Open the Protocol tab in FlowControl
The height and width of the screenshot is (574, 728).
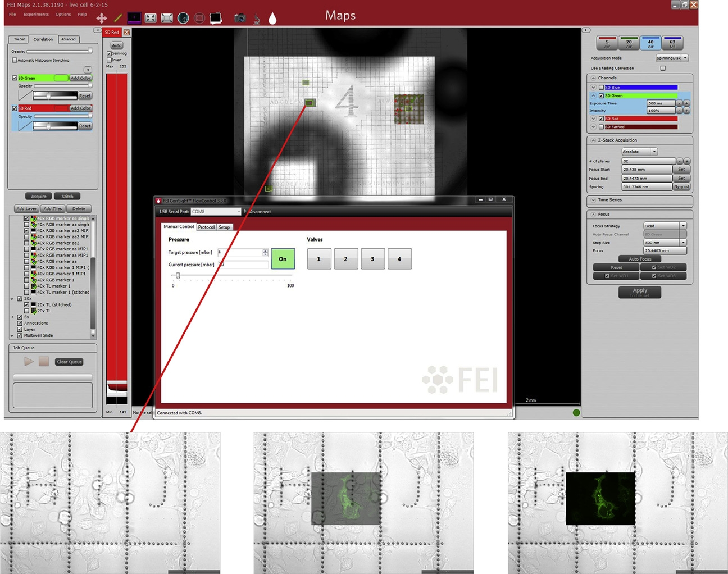click(206, 227)
